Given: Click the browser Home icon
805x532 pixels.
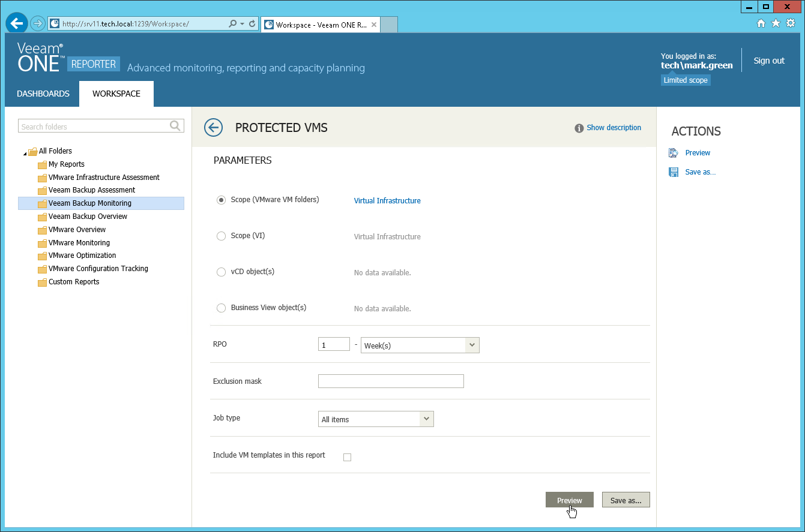Looking at the screenshot, I should tap(761, 23).
